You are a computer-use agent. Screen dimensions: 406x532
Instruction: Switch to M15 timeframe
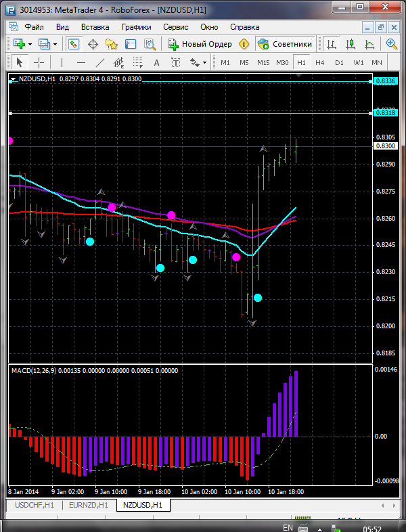coord(263,63)
